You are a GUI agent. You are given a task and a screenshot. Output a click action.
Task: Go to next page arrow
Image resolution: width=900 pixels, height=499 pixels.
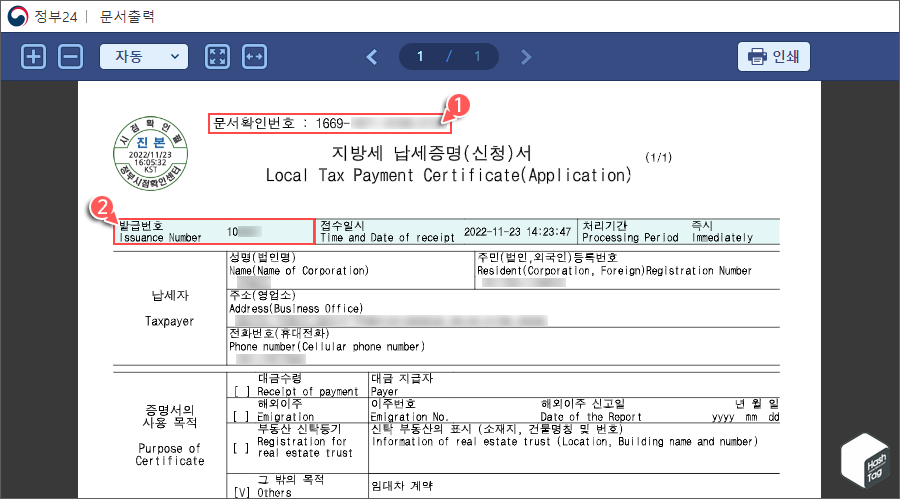[x=526, y=57]
